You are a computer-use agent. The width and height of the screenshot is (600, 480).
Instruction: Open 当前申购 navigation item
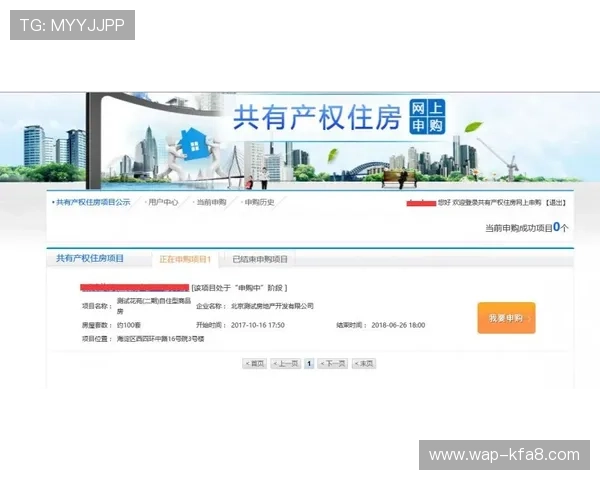pyautogui.click(x=211, y=202)
